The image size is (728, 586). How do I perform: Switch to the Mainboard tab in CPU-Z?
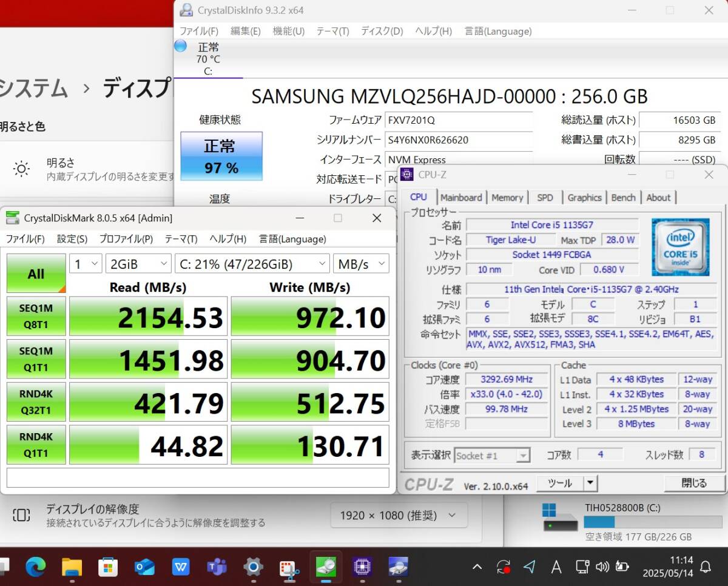(x=461, y=197)
